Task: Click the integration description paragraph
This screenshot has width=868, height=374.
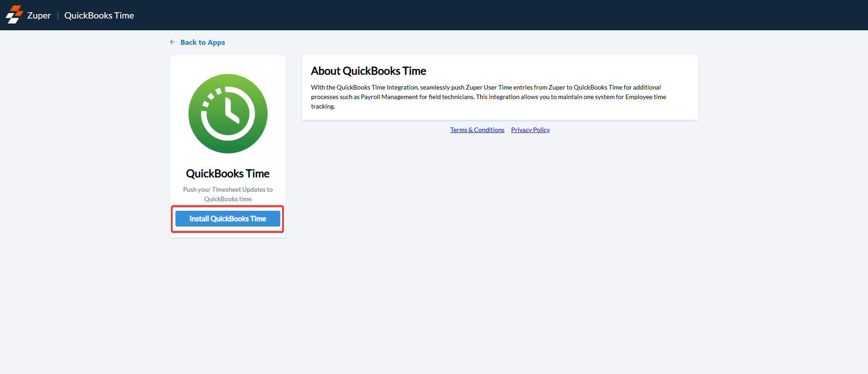Action: pyautogui.click(x=489, y=97)
